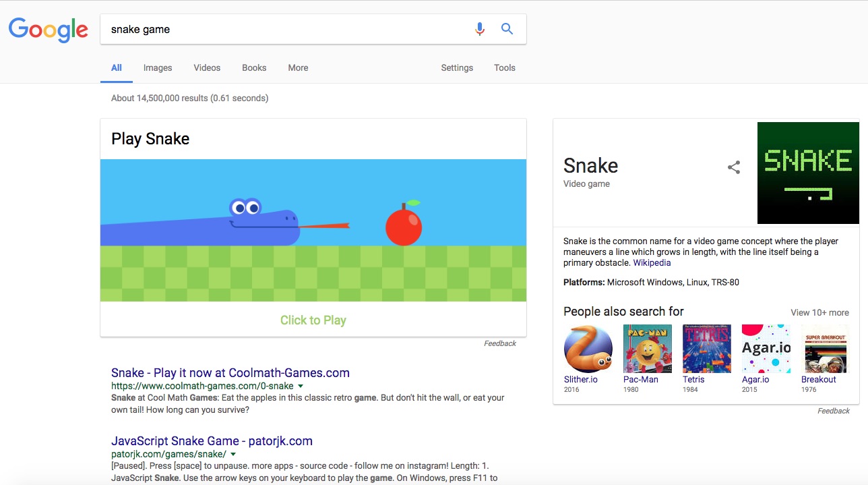The height and width of the screenshot is (485, 868).
Task: Click 'Video game' subtitle text
Action: [x=586, y=183]
